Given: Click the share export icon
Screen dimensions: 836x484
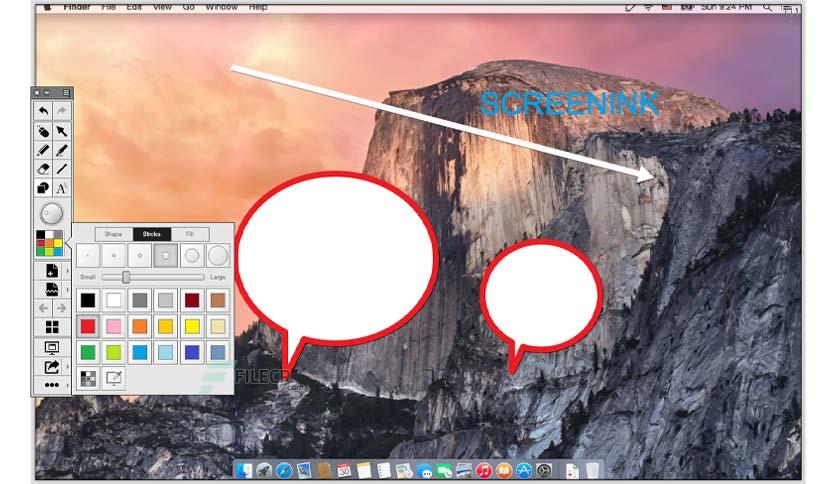Looking at the screenshot, I should [52, 367].
